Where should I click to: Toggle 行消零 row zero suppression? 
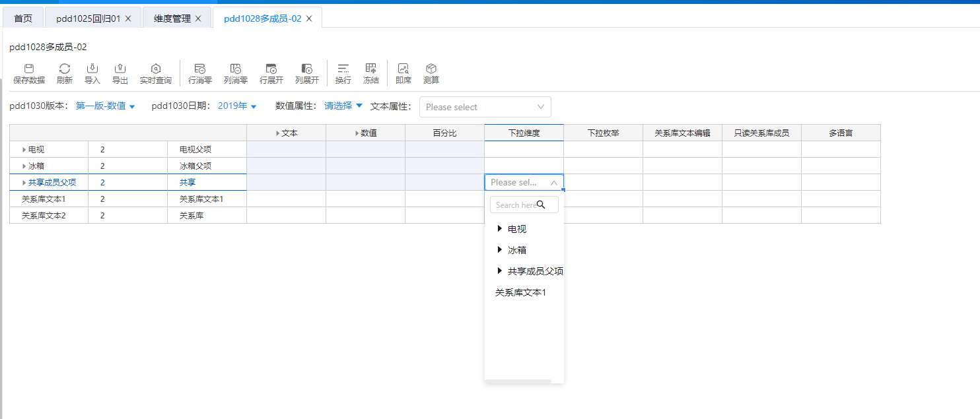199,69
